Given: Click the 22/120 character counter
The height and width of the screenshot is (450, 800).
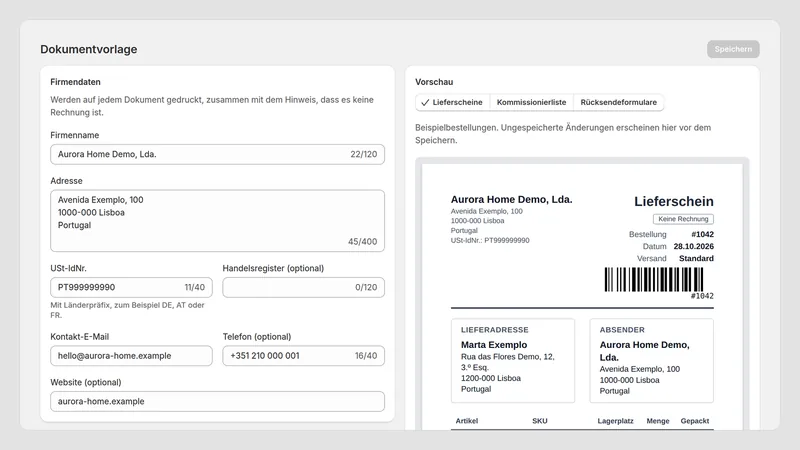Looking at the screenshot, I should click(x=364, y=154).
